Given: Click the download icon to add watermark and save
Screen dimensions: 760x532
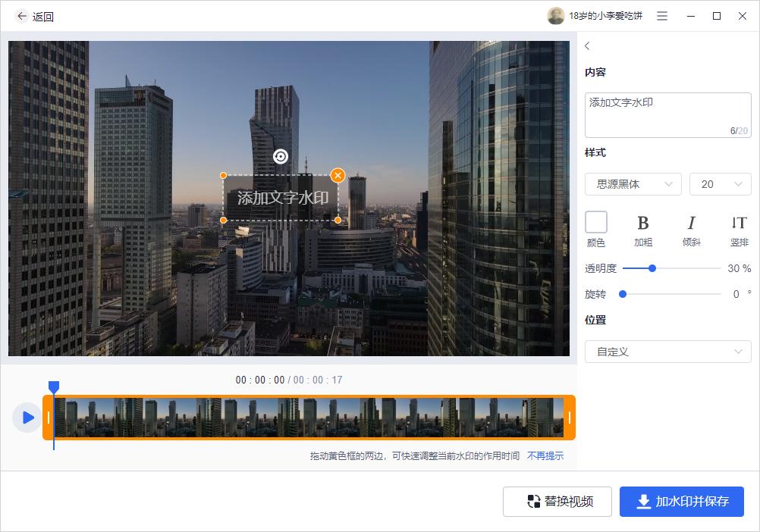Looking at the screenshot, I should [x=644, y=502].
